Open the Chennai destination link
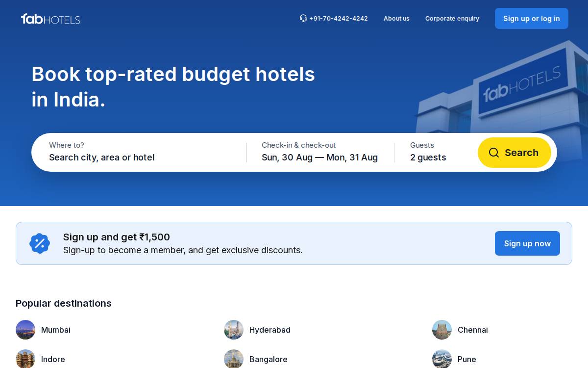 [473, 330]
